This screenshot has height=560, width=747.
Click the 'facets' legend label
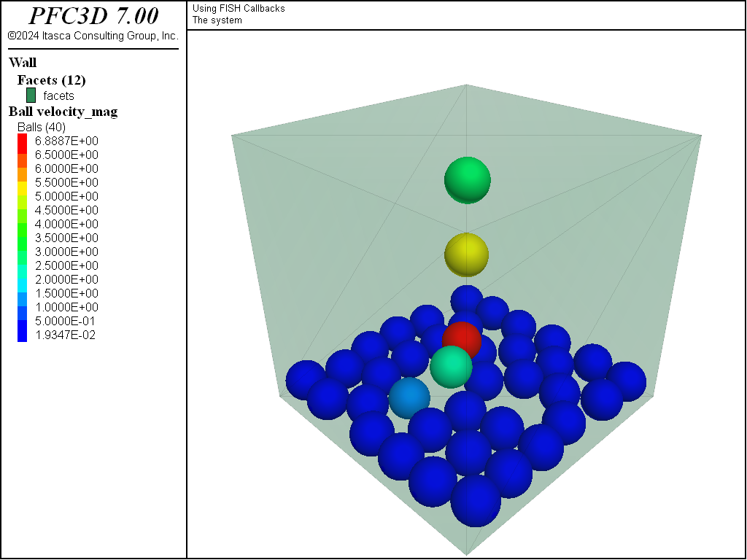point(58,96)
